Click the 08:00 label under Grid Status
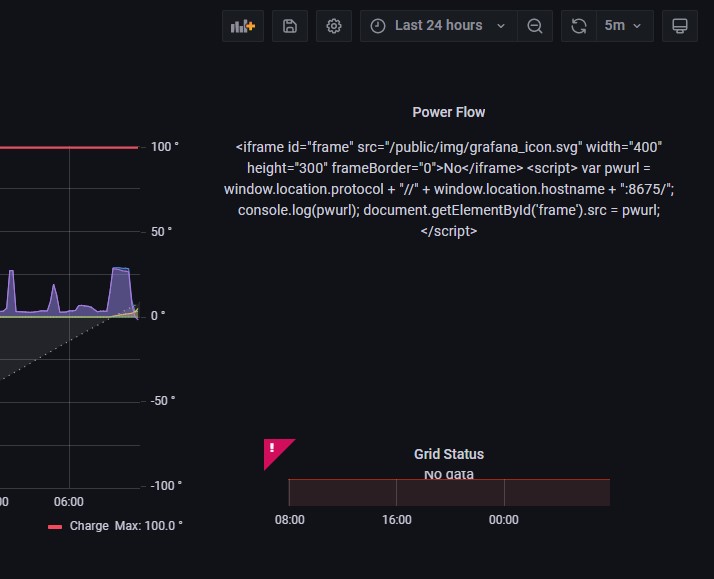The image size is (714, 579). tap(290, 520)
